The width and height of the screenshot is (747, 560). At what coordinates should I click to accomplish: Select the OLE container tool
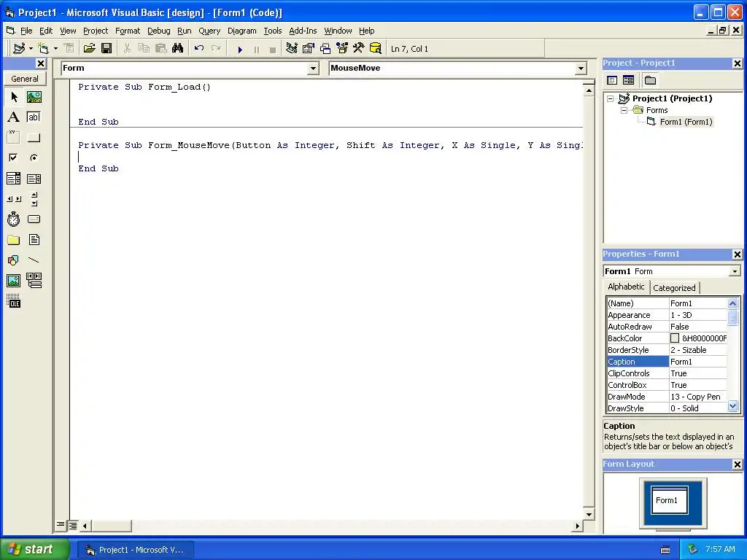[x=14, y=301]
